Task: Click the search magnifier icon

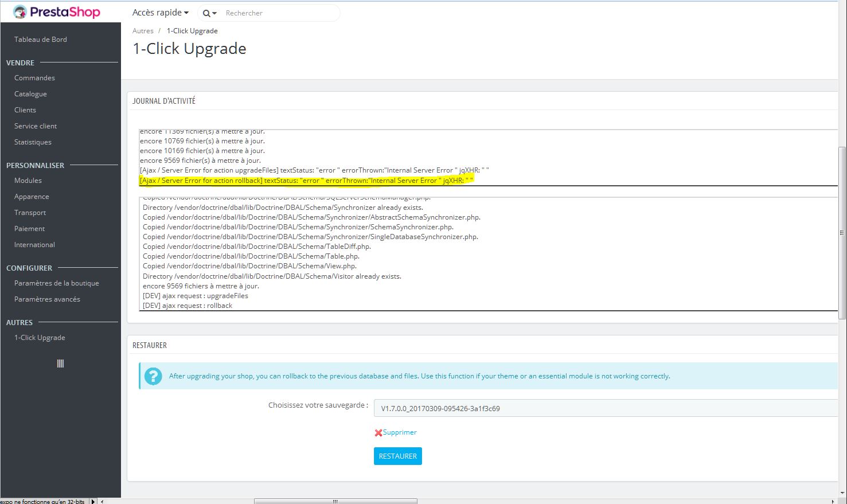Action: click(x=206, y=13)
